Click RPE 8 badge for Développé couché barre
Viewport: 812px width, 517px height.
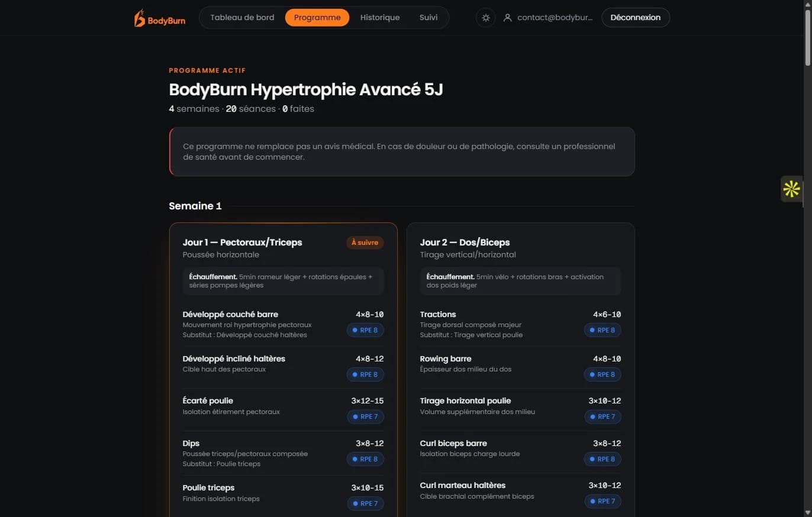(365, 330)
